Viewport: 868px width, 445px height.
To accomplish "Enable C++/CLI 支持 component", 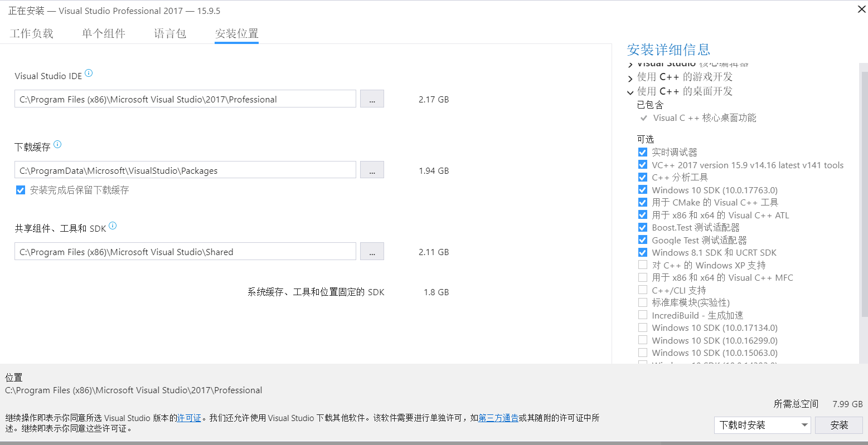I will coord(643,290).
